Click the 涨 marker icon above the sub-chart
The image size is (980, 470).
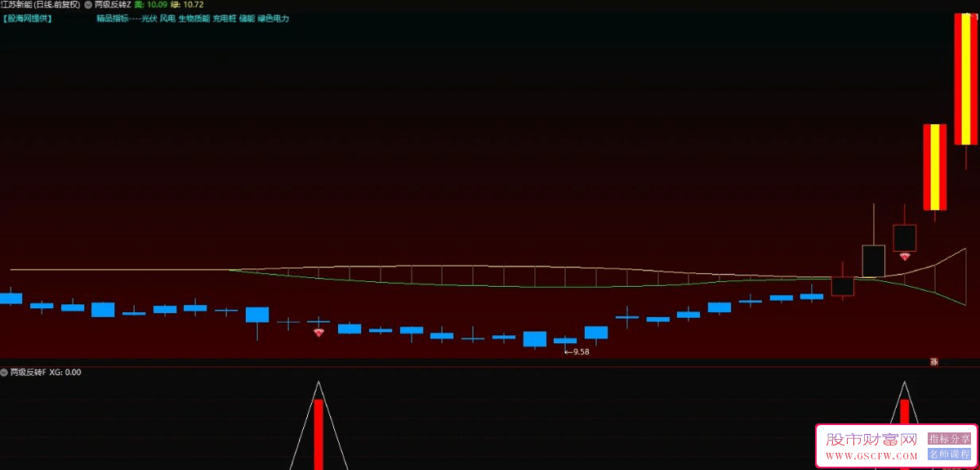pyautogui.click(x=936, y=361)
